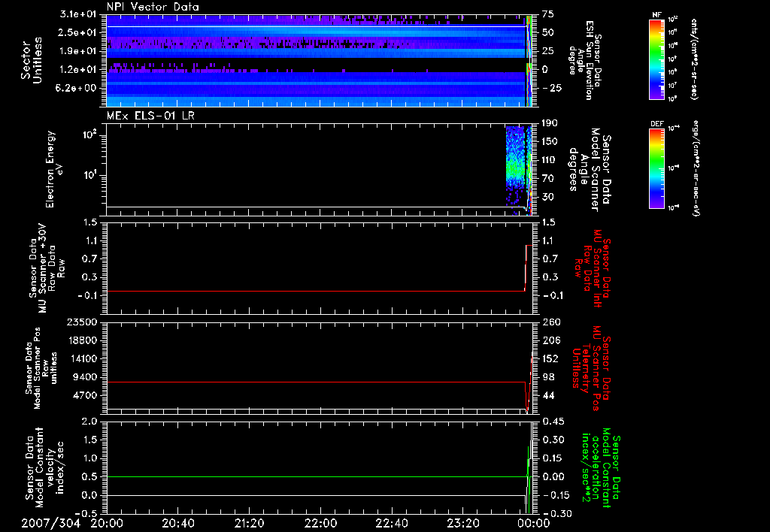Click the '9400' scanner position tick value
Image resolution: width=770 pixels, height=532 pixels.
pyautogui.click(x=84, y=377)
